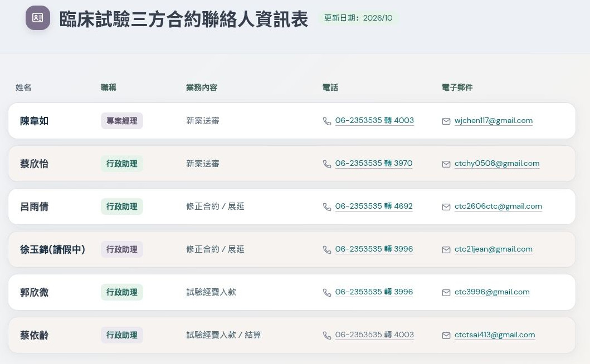Call 陳韋如 at 06-2353535 轉 4003

pos(374,120)
